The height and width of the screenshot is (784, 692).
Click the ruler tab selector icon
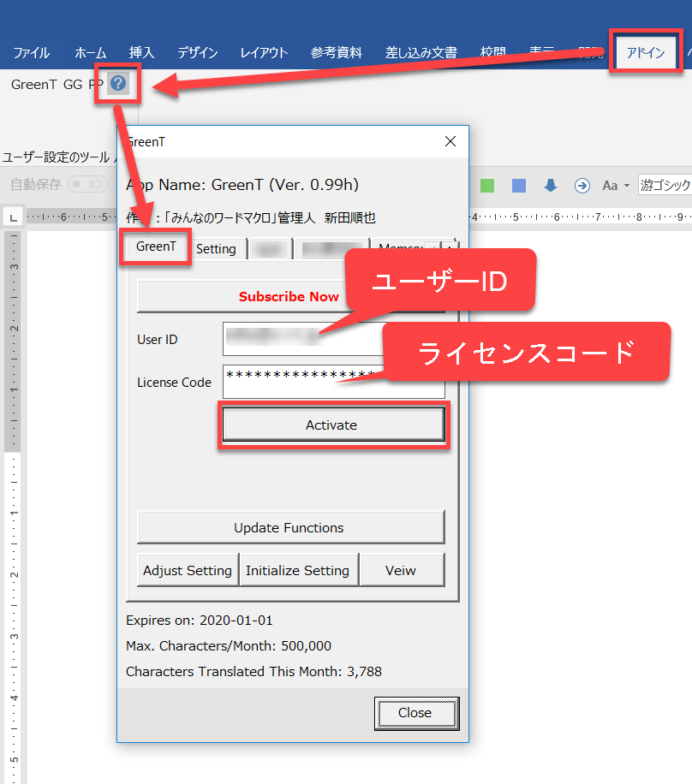coord(13,218)
